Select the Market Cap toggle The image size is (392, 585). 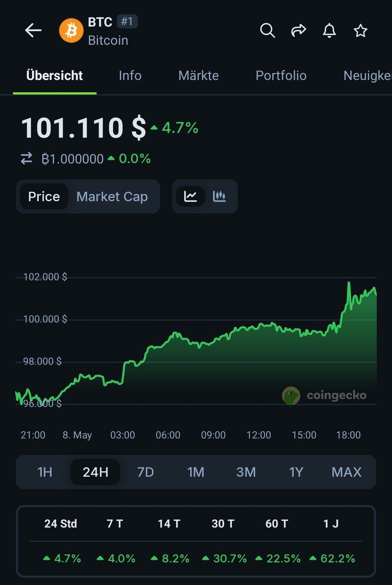coord(112,197)
